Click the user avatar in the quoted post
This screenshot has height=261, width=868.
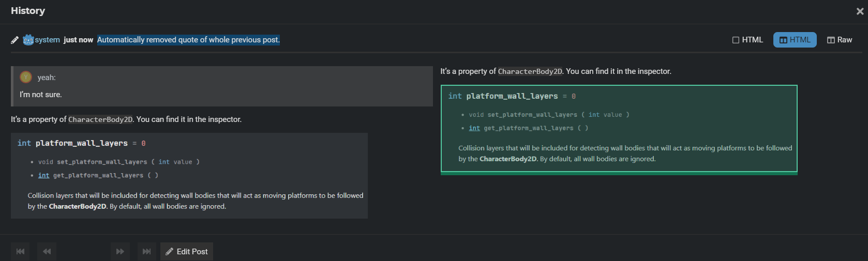pos(26,77)
